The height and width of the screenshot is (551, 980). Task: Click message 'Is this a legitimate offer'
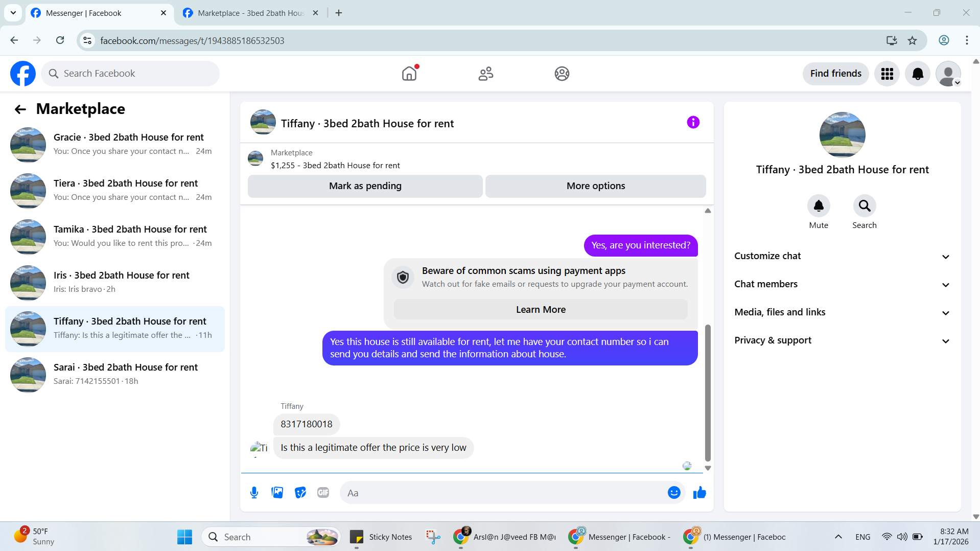373,448
